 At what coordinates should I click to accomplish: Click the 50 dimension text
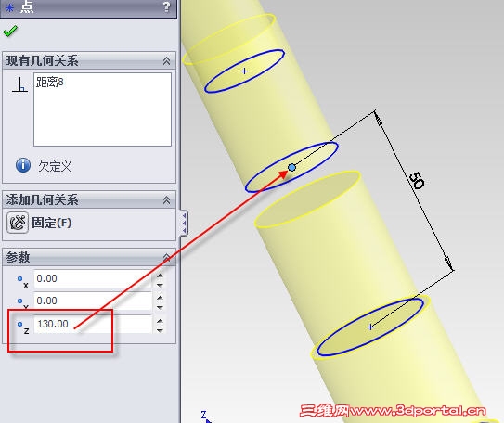[417, 180]
